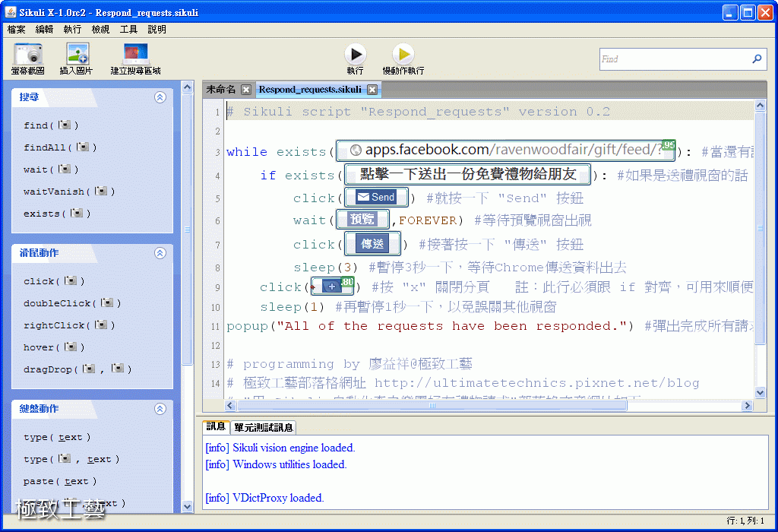
Task: Collapse the 搜尋 panel
Action: [160, 97]
